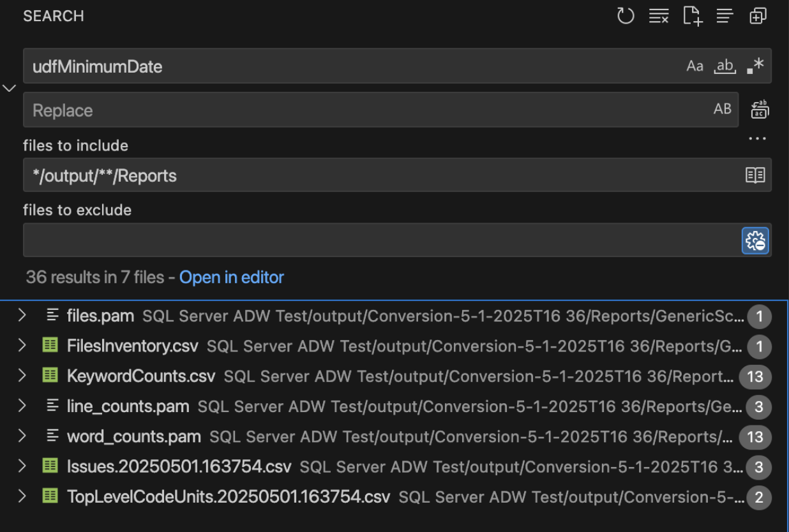Open the files-to-include book icon
This screenshot has height=532, width=789.
pyautogui.click(x=755, y=175)
